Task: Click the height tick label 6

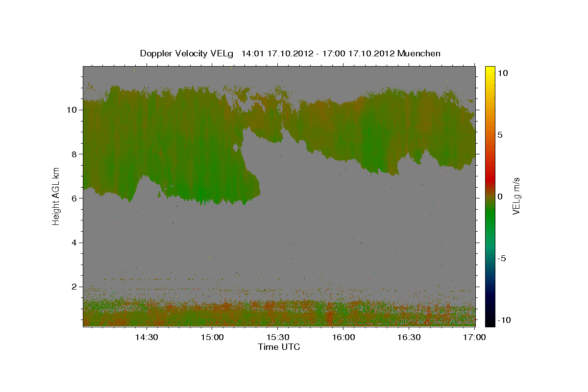Action: click(x=74, y=198)
